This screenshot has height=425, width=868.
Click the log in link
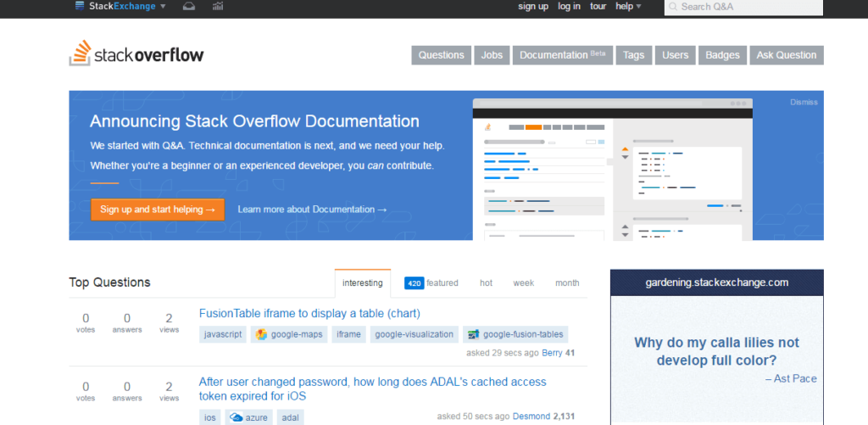(569, 7)
